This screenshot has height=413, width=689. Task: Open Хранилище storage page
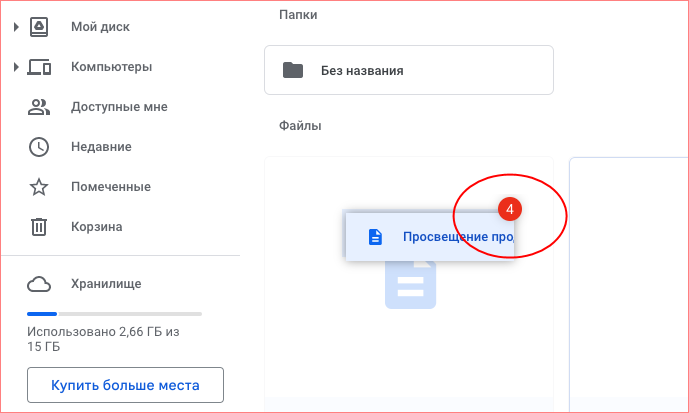coord(106,284)
